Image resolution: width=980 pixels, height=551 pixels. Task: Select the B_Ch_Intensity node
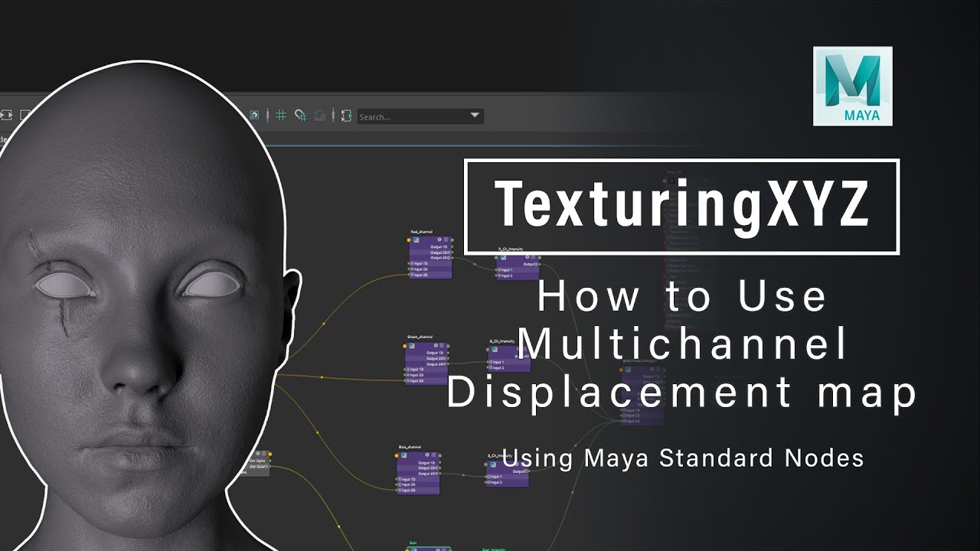pos(507,474)
